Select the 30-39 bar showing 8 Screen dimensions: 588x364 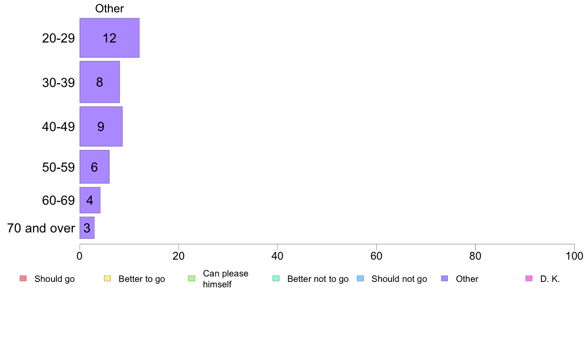point(100,82)
